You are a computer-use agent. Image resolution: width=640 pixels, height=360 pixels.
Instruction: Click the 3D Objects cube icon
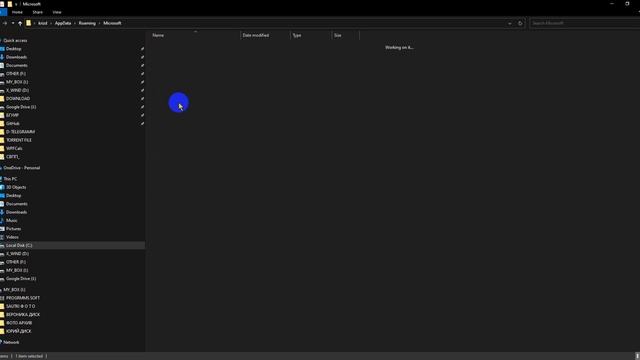click(2, 187)
